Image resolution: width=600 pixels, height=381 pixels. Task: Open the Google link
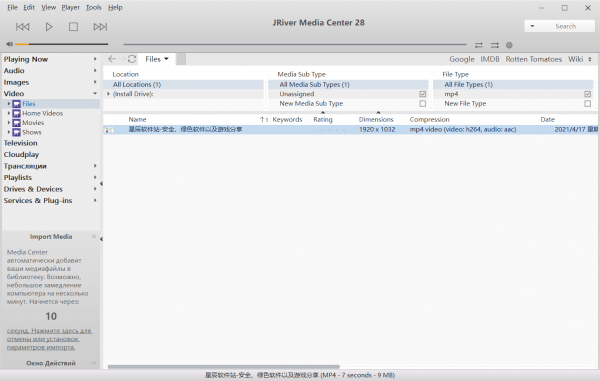click(x=462, y=59)
